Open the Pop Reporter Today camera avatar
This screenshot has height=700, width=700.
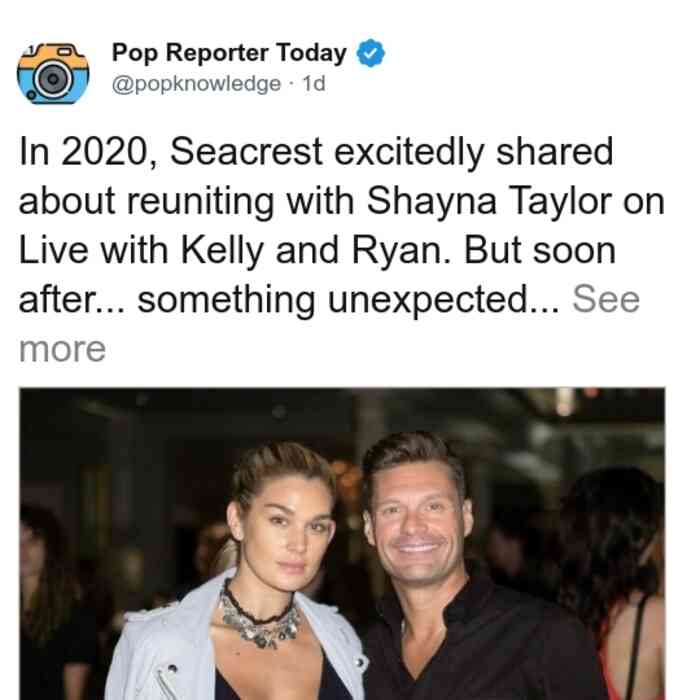point(53,73)
